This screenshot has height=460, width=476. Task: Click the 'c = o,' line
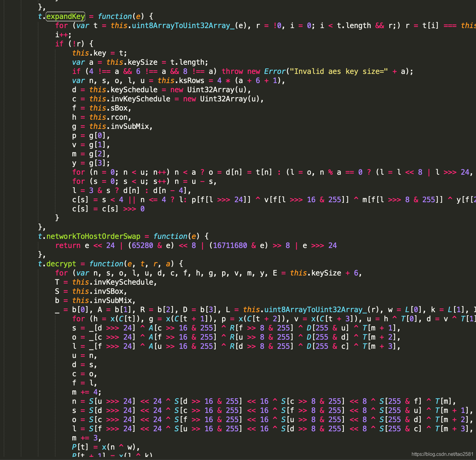tap(85, 374)
